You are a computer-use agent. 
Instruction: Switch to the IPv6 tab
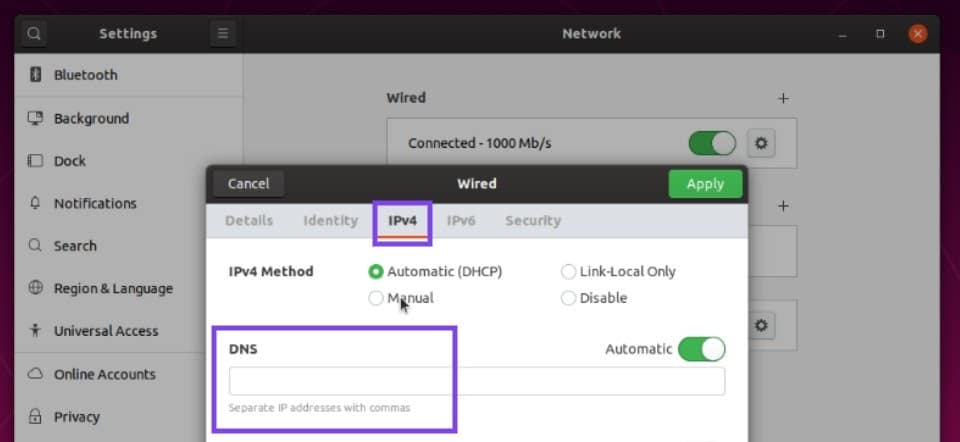tap(461, 220)
